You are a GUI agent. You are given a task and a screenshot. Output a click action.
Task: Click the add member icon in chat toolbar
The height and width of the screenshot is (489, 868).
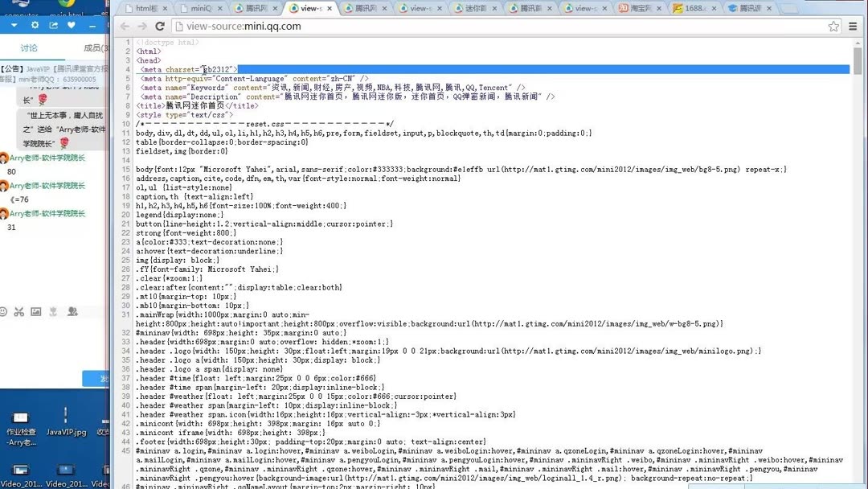click(x=72, y=312)
